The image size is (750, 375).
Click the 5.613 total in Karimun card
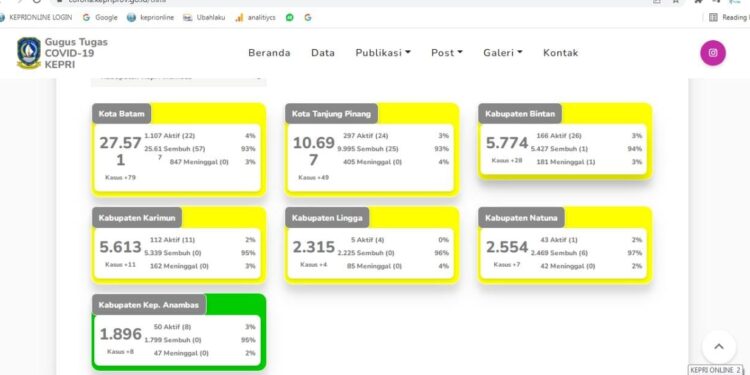[x=121, y=247]
